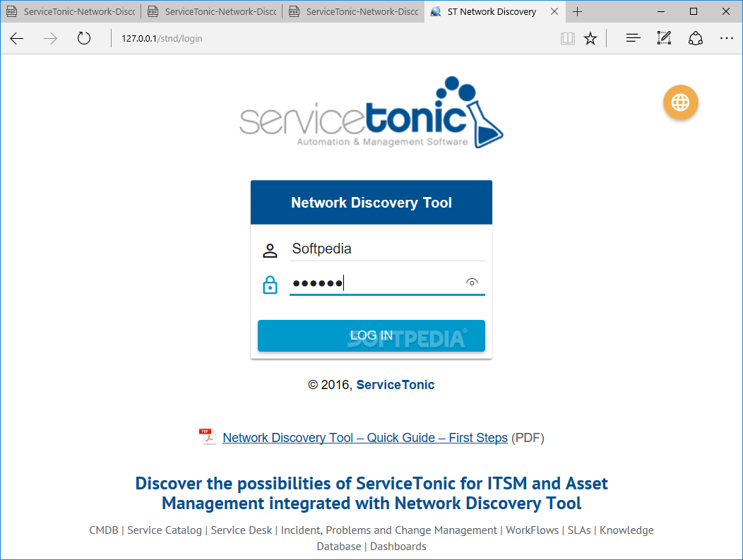
Task: Open a new tab with plus button
Action: click(x=577, y=11)
